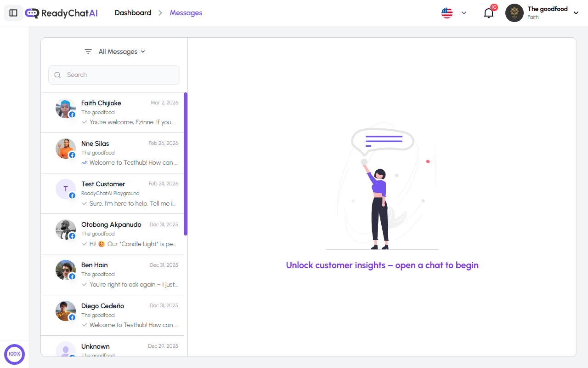Open the ReadyChatAI logo home icon
This screenshot has width=588, height=368.
click(x=32, y=13)
